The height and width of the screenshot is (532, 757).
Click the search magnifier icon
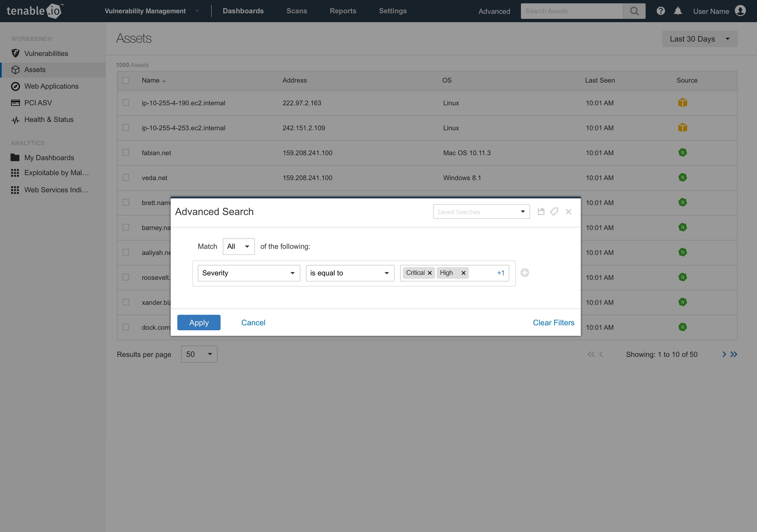pos(634,11)
